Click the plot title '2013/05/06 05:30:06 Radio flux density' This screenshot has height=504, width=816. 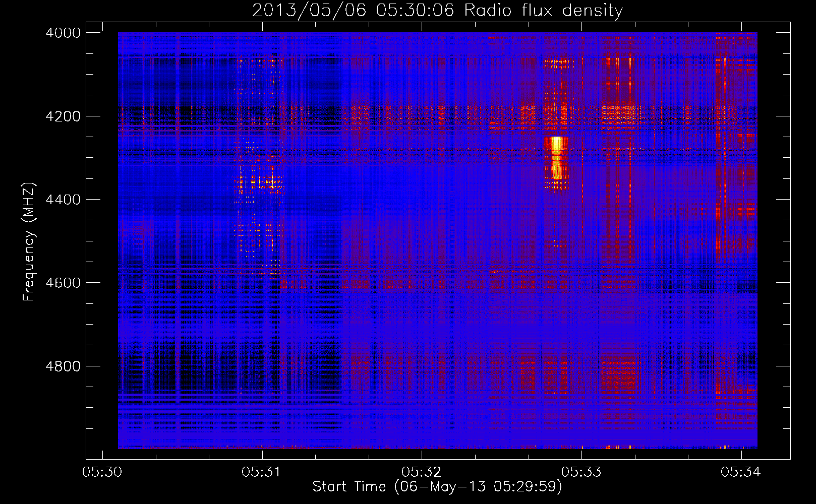[437, 10]
